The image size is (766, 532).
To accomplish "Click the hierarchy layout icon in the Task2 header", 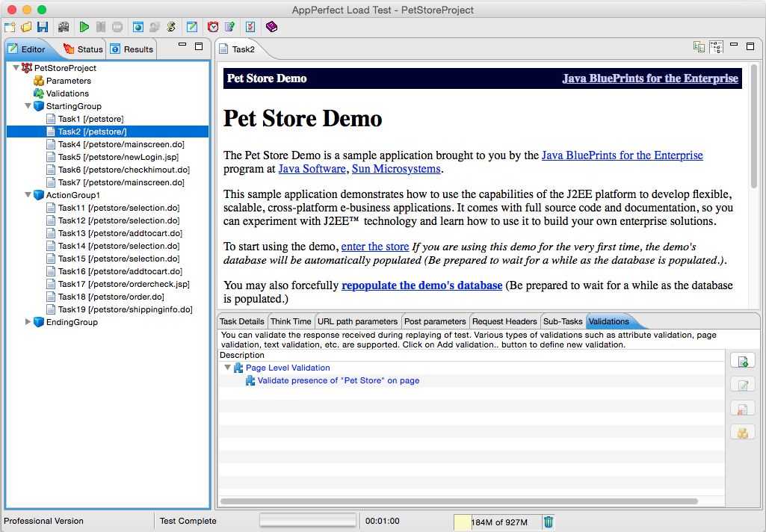I will [x=717, y=47].
